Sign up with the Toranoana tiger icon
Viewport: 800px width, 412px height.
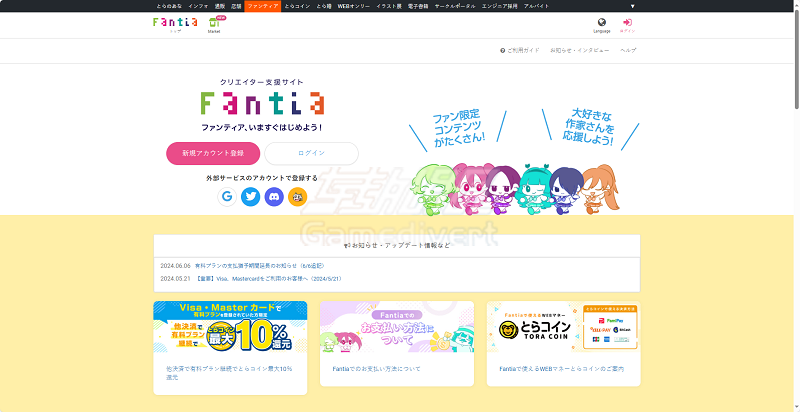[297, 197]
